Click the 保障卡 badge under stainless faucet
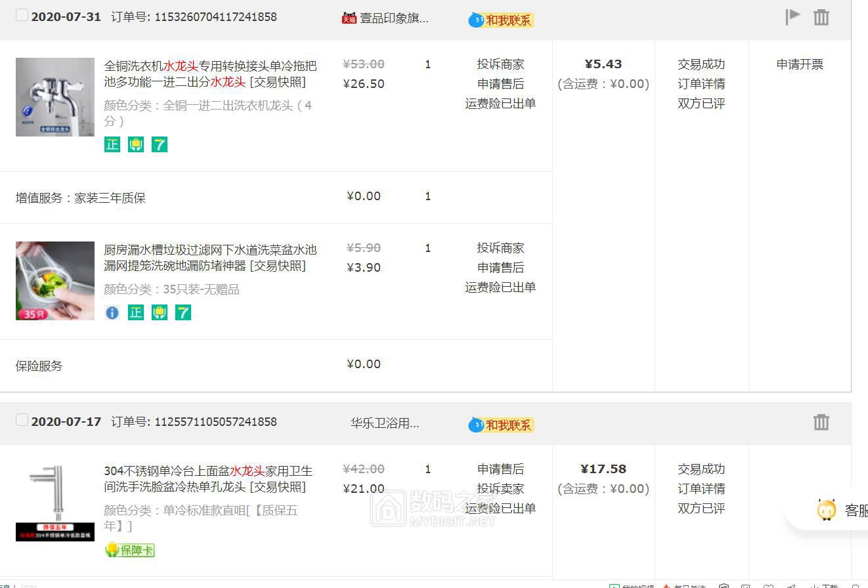The image size is (868, 588). pyautogui.click(x=130, y=550)
